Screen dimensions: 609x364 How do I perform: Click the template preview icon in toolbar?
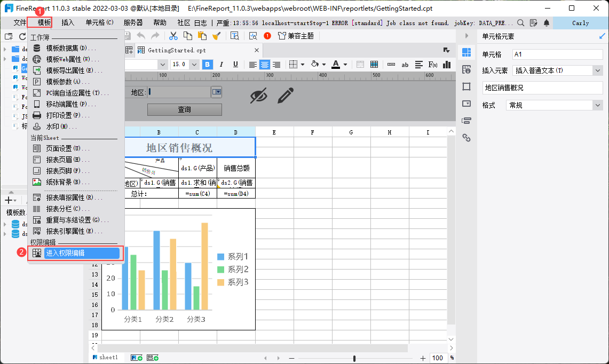(235, 36)
